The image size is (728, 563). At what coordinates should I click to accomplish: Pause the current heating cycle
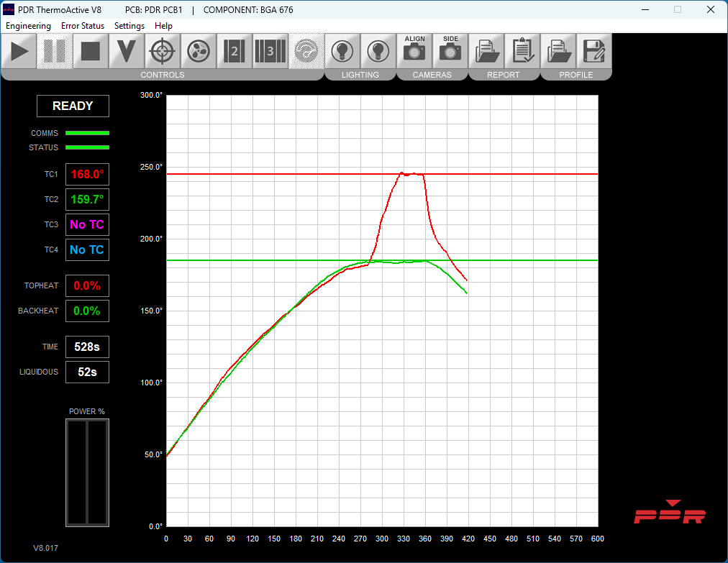(55, 51)
